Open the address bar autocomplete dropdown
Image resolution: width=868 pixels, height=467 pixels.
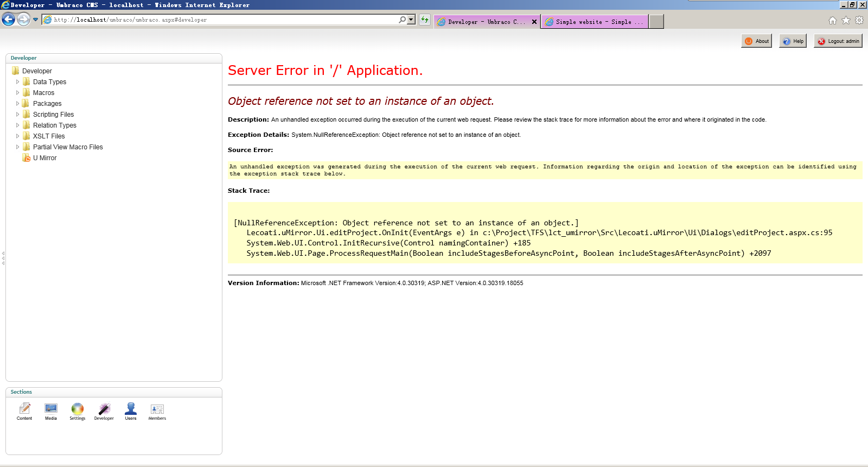point(411,20)
